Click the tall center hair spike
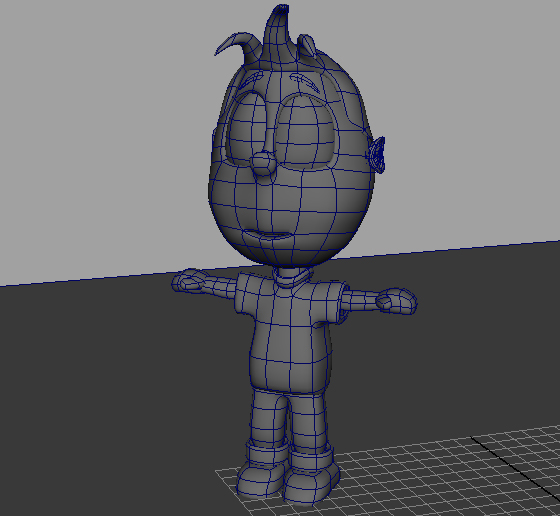Image resolution: width=560 pixels, height=516 pixels. pyautogui.click(x=277, y=36)
